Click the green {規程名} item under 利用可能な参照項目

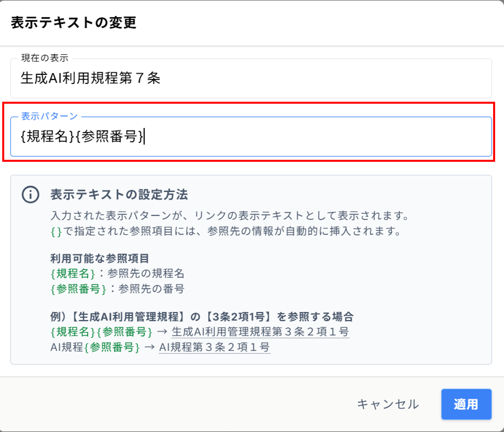[x=73, y=274]
